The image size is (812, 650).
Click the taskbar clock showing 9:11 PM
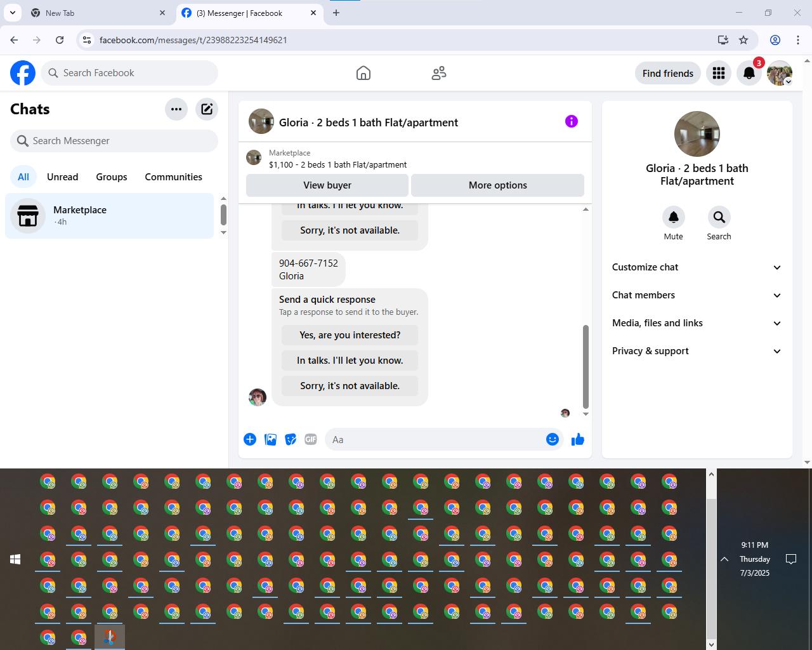755,559
